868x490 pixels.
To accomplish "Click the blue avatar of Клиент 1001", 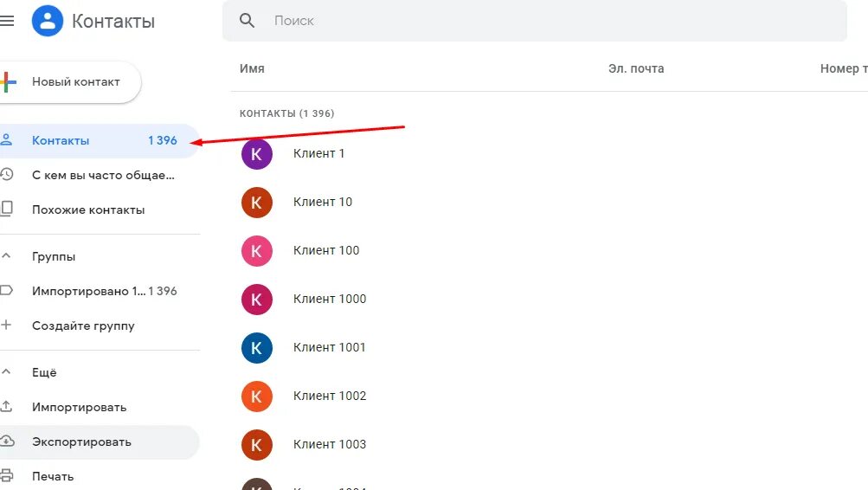I will (257, 348).
